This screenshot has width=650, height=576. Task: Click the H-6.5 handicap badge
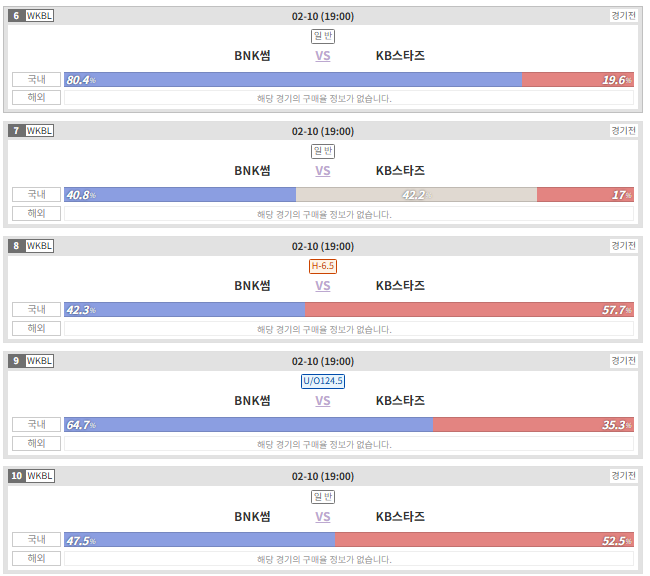(323, 266)
